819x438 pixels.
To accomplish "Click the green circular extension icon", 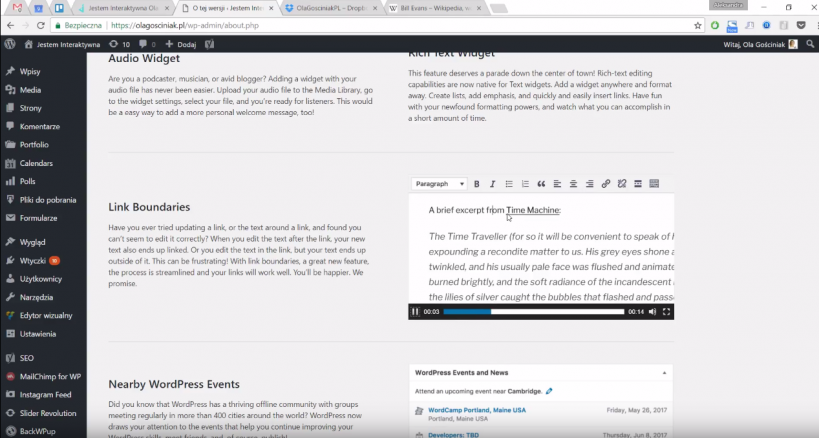I will 715,25.
